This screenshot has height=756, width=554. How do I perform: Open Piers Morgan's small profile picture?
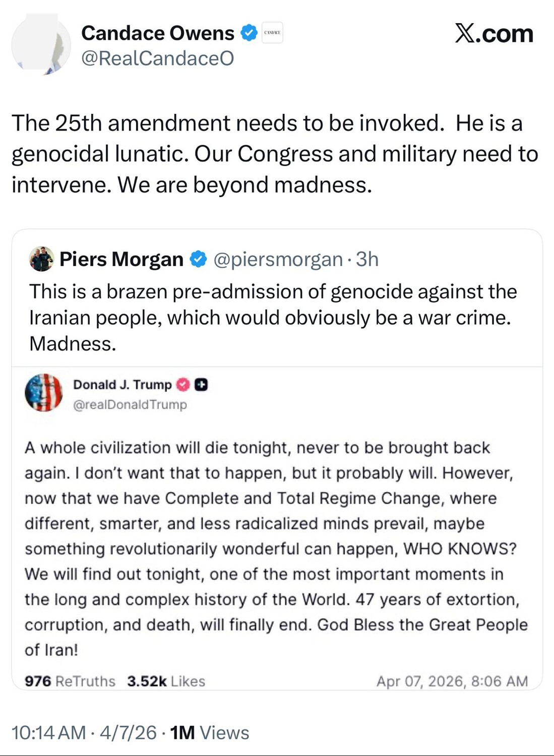[x=41, y=259]
